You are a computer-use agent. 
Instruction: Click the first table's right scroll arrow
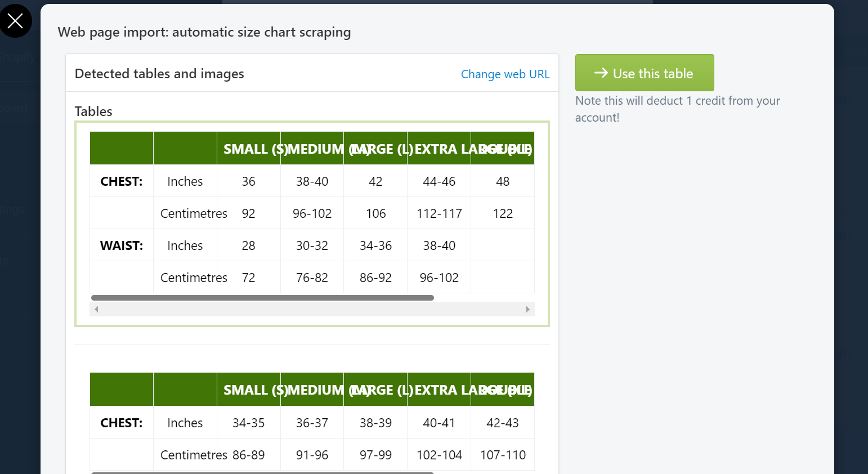tap(527, 309)
